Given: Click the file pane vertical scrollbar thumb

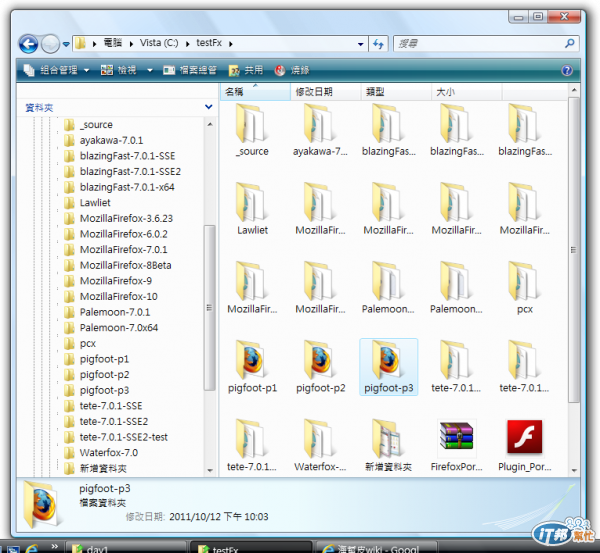Looking at the screenshot, I should pyautogui.click(x=573, y=250).
